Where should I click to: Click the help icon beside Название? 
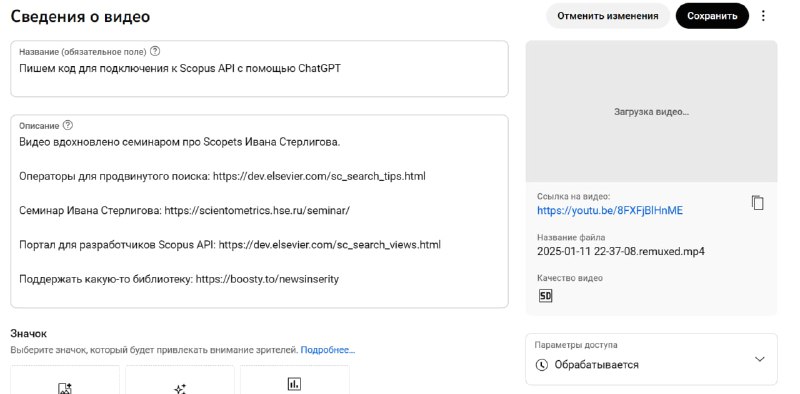[x=156, y=51]
